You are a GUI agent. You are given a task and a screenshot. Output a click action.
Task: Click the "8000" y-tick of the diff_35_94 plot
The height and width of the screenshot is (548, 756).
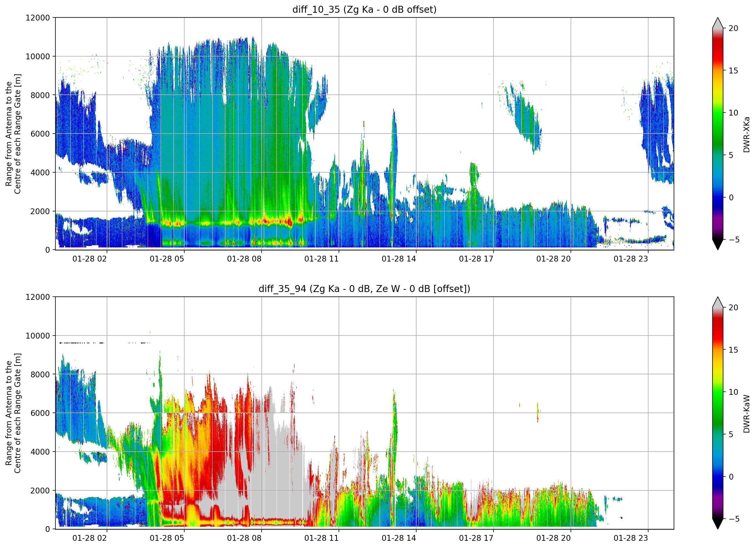tap(40, 374)
